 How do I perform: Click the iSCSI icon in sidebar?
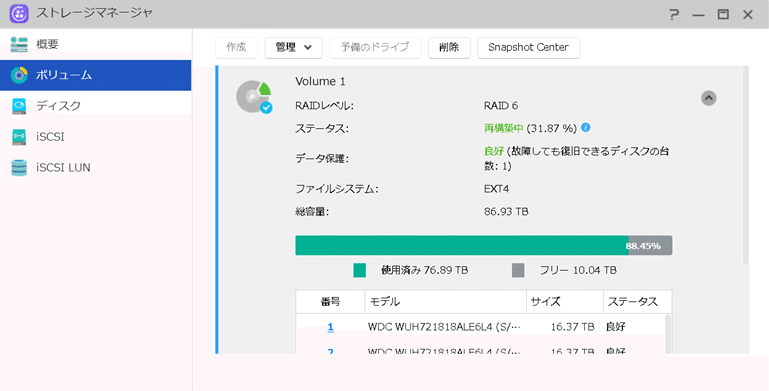click(19, 137)
